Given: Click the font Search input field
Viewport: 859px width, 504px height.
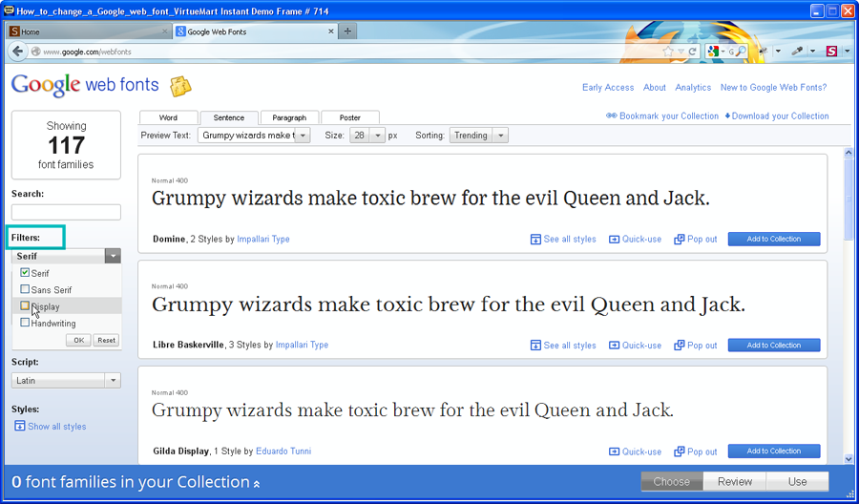Looking at the screenshot, I should pos(66,212).
